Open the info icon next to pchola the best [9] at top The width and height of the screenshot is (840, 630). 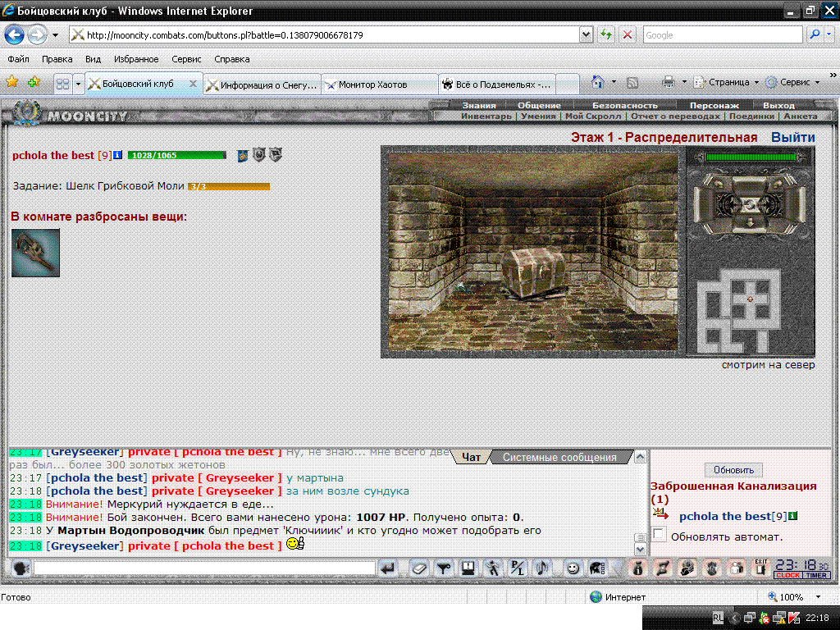pos(118,155)
